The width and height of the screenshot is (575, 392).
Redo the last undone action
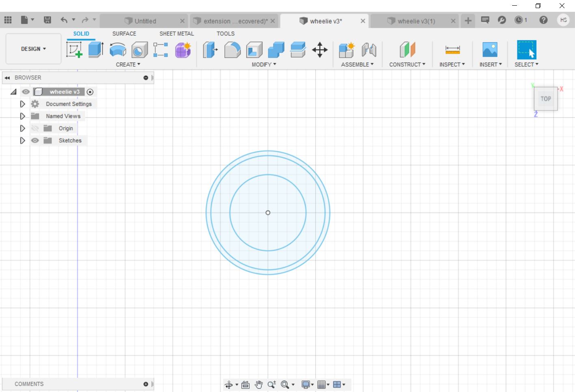[x=85, y=20]
